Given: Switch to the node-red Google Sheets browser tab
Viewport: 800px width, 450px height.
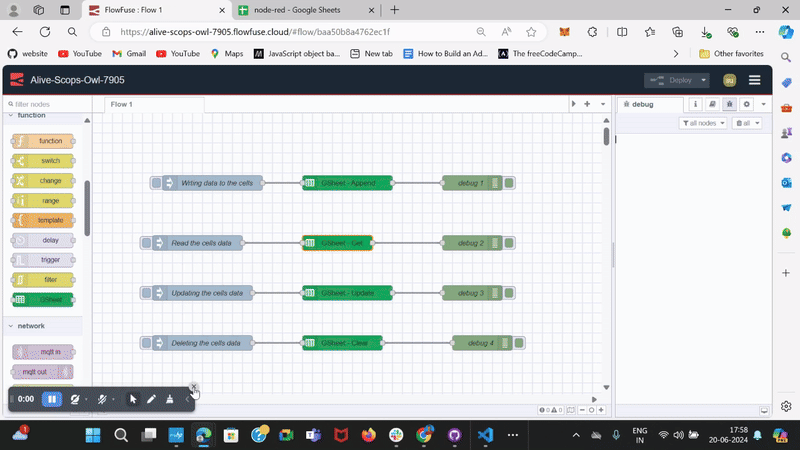Looking at the screenshot, I should point(304,10).
